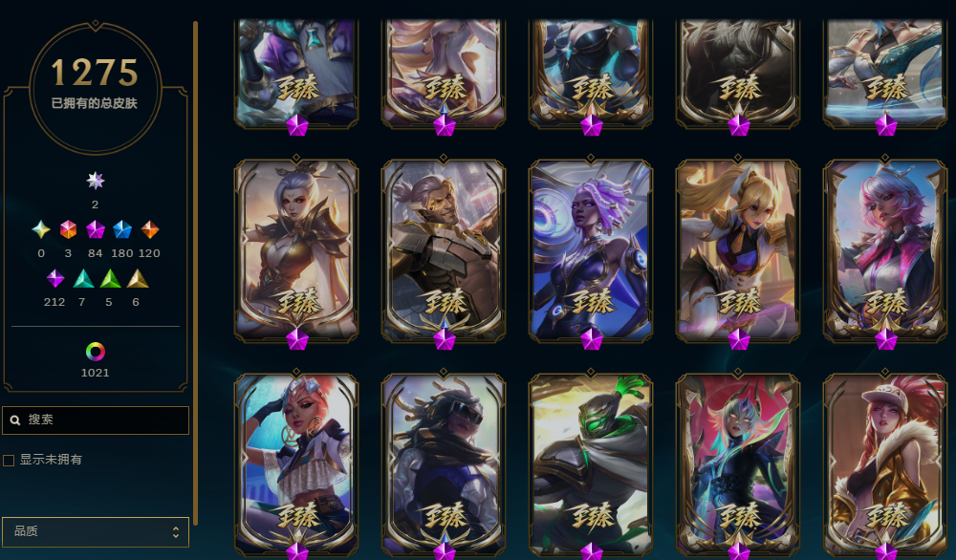Click the silver star gem icon above count 2
This screenshot has height=560, width=956.
[95, 181]
